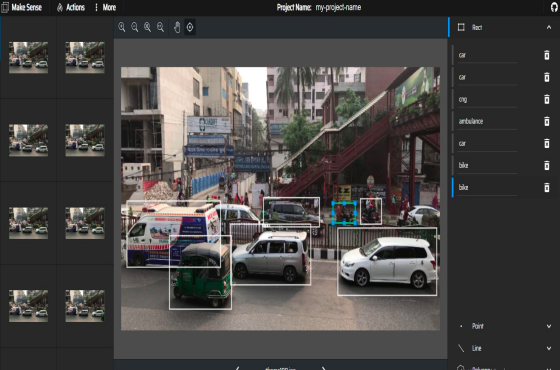Select the hand image drag tool
This screenshot has height=370, width=560.
[177, 27]
